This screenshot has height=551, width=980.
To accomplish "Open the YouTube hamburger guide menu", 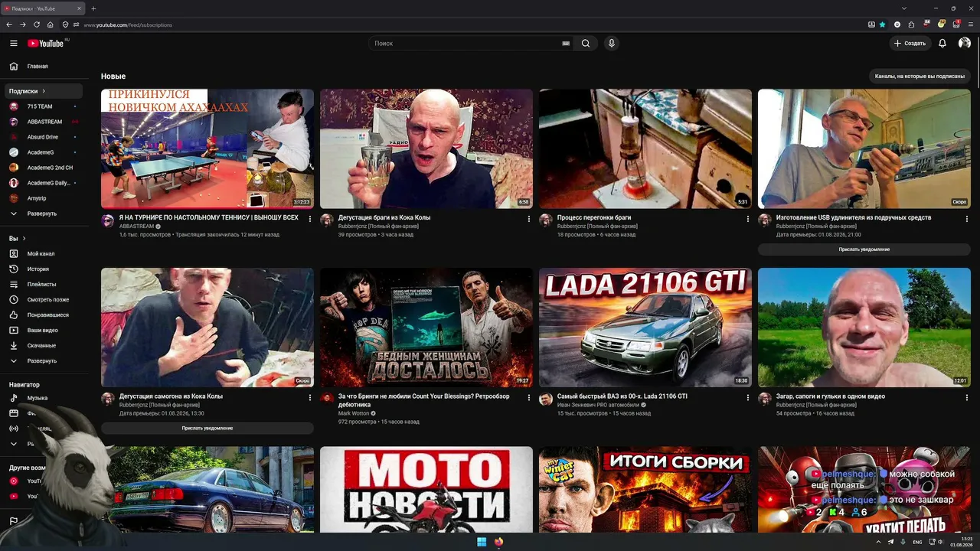I will pyautogui.click(x=13, y=44).
